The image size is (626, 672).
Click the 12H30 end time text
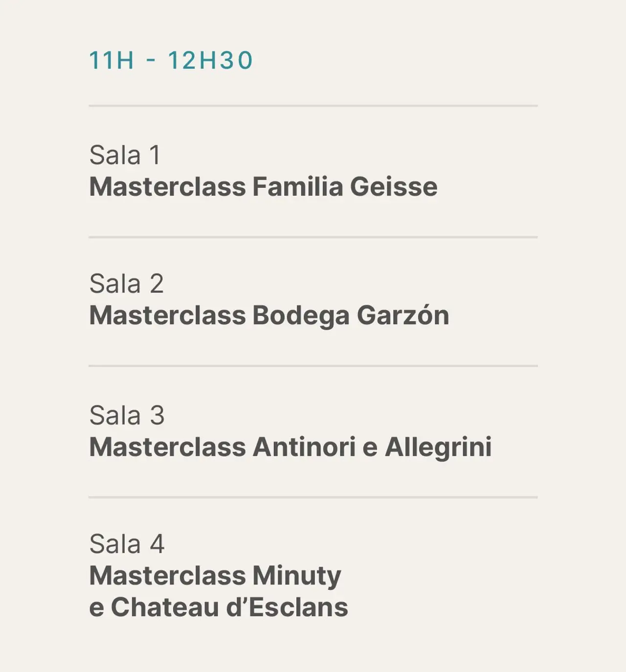click(210, 61)
